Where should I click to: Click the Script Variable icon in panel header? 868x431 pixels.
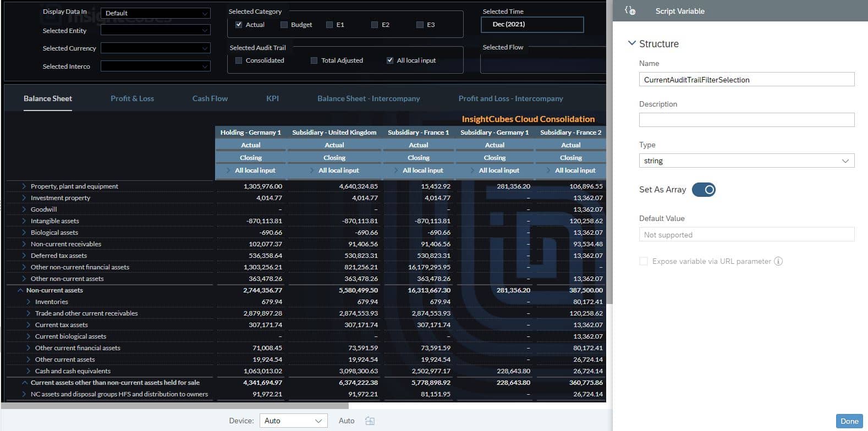pos(630,10)
